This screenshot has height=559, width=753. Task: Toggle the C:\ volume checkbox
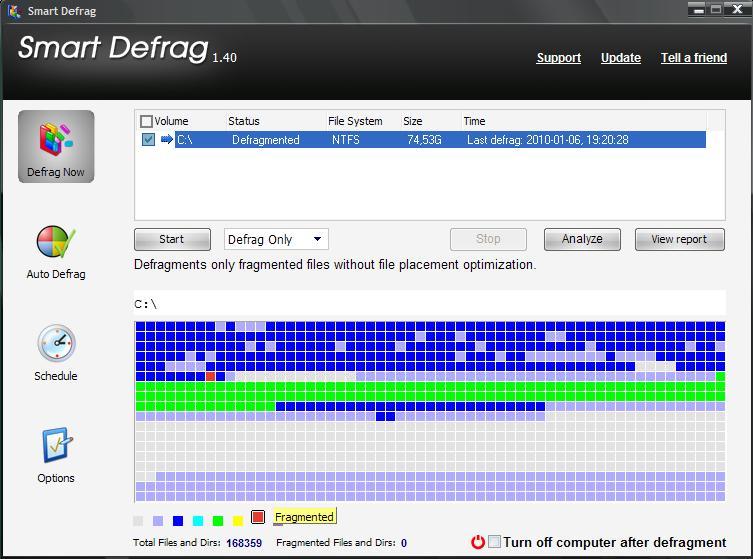coord(148,140)
